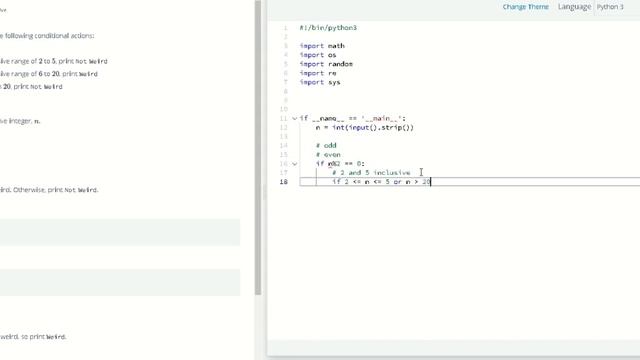Click the second sample output box
The image size is (640, 360).
tap(120, 282)
